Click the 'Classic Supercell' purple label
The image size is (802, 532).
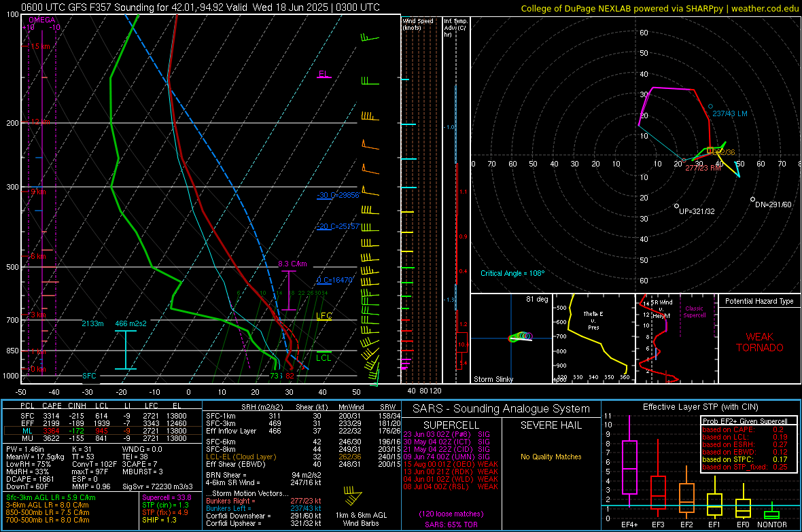click(x=695, y=312)
